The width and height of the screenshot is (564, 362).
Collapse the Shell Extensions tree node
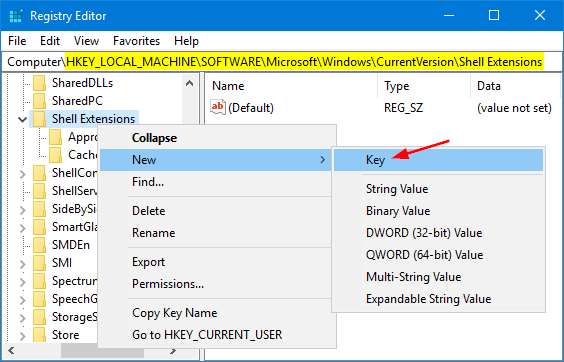click(x=23, y=119)
